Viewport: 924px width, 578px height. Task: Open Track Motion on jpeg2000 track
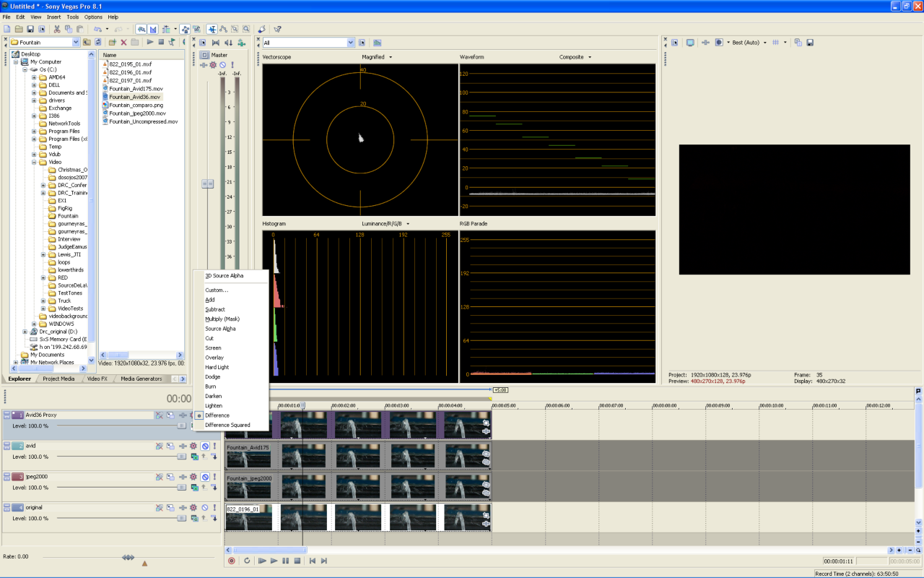tap(170, 477)
